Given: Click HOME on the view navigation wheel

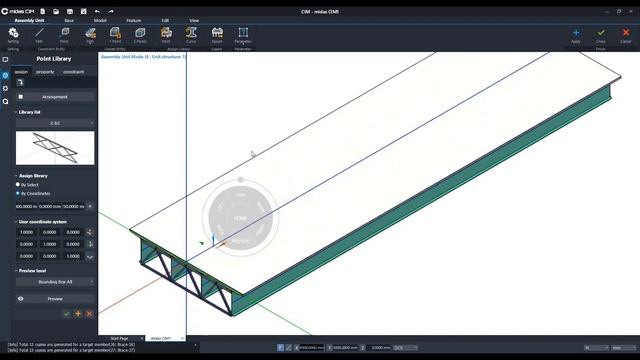Looking at the screenshot, I should (240, 219).
